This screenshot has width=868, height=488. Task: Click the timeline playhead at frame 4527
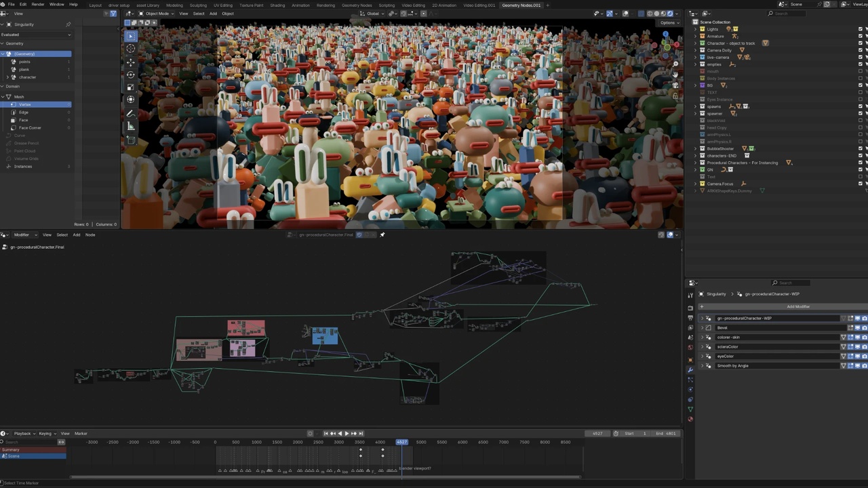402,442
